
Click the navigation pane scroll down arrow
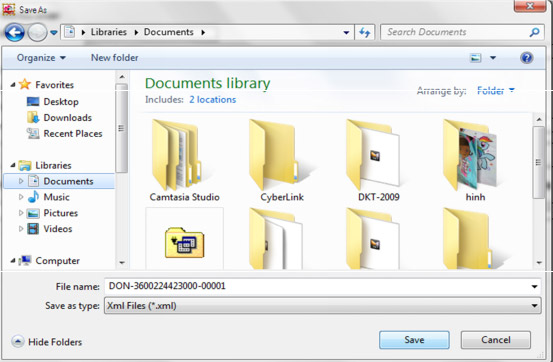[122, 263]
